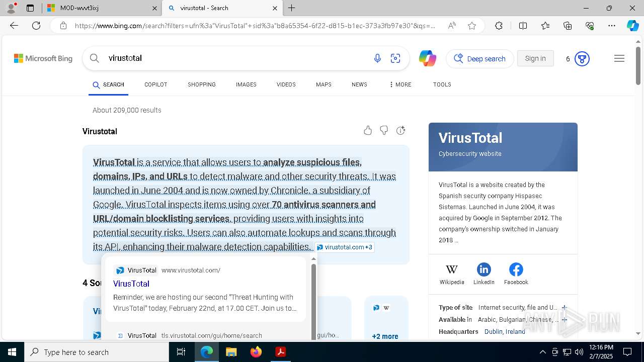Start voice search with the microphone icon

tap(377, 59)
